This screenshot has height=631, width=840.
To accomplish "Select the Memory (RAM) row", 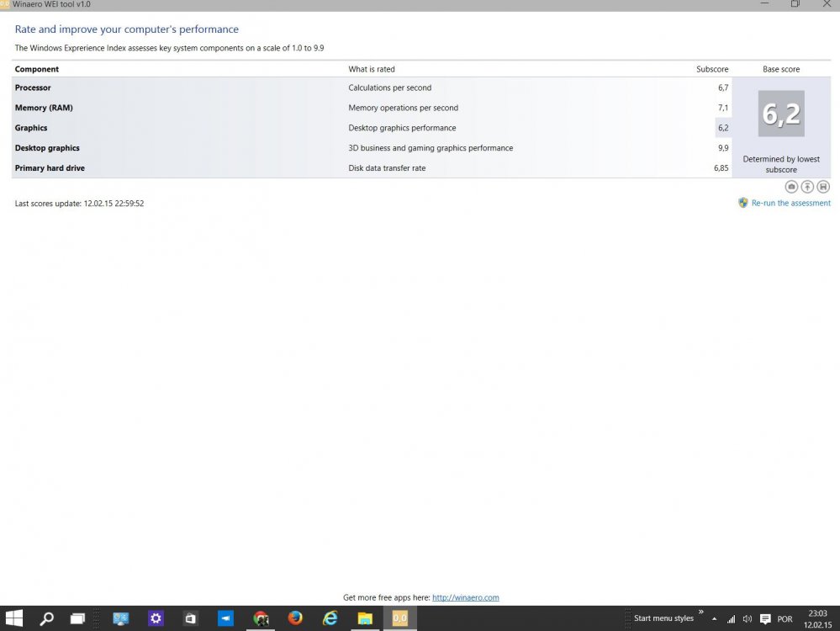I will click(x=372, y=108).
